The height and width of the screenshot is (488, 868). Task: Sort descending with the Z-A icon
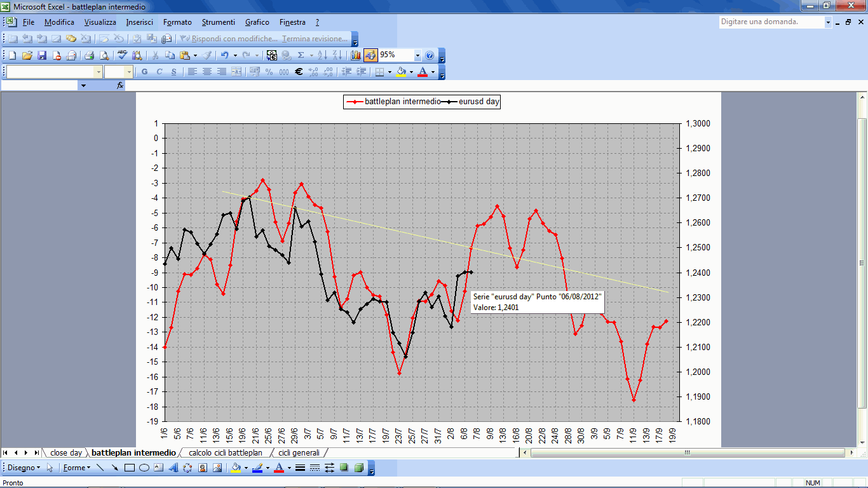click(336, 55)
